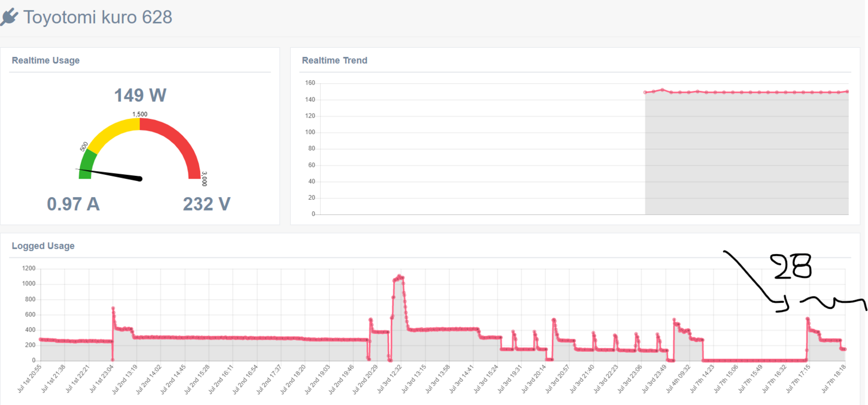
Task: Click the 100 y-axis label in Realtime Trend
Action: click(x=310, y=132)
